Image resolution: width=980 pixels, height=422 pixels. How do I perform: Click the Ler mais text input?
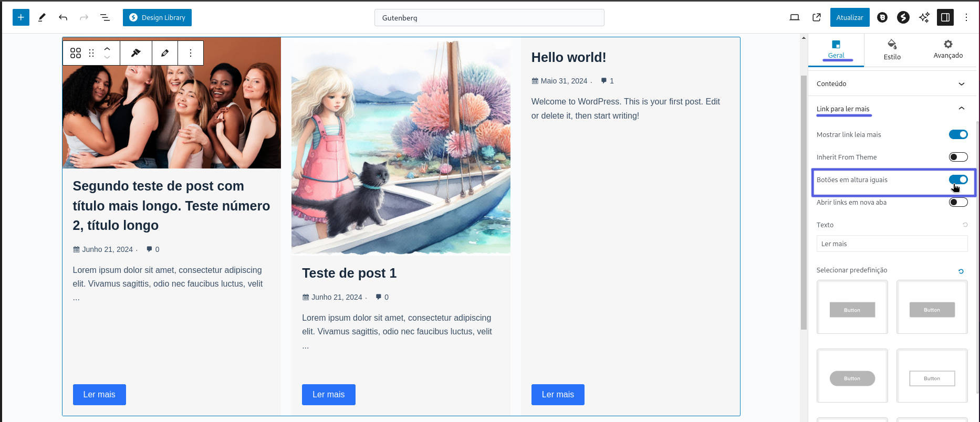coord(892,244)
